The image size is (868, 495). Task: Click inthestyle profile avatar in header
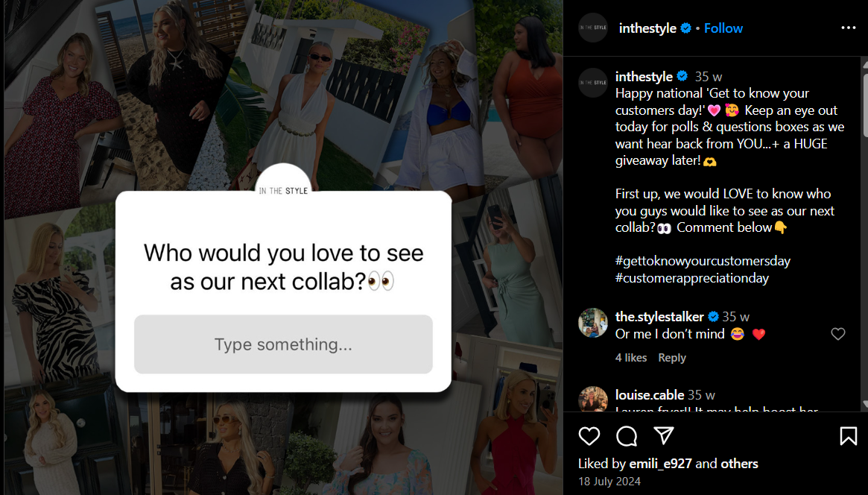coord(593,28)
